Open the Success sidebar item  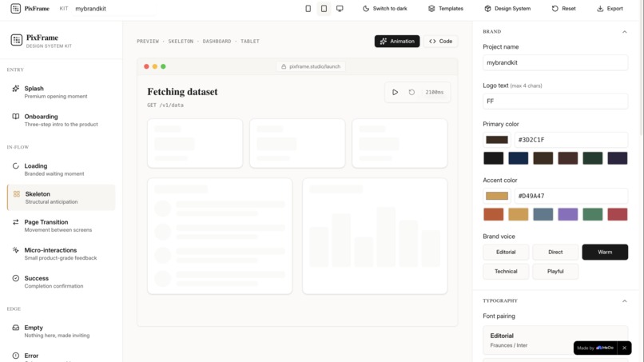[x=62, y=282]
